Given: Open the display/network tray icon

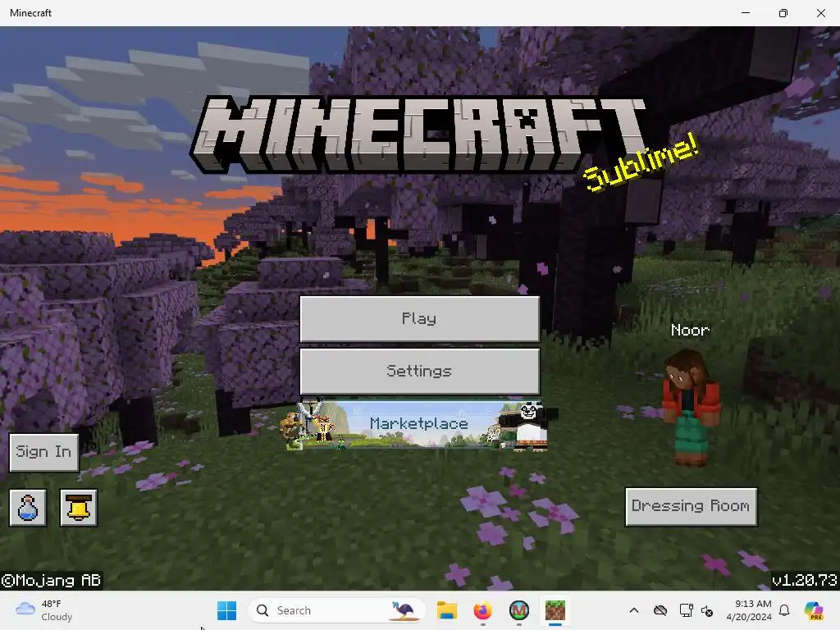Looking at the screenshot, I should (686, 610).
